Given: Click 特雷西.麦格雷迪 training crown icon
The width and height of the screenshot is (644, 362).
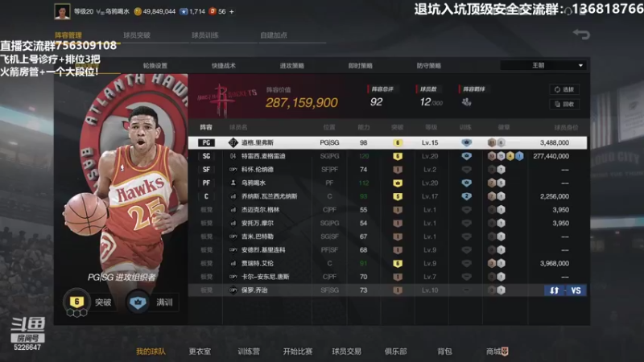Looking at the screenshot, I should [x=466, y=156].
